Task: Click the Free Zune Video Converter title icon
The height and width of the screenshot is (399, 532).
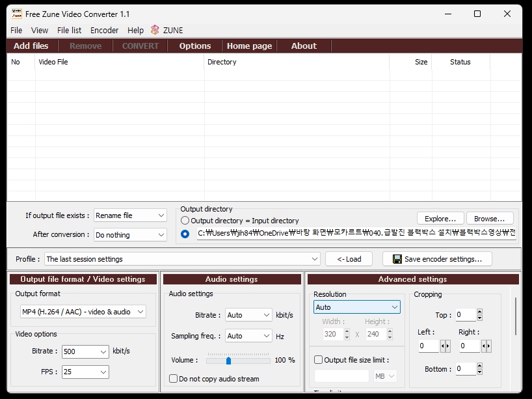Action: pyautogui.click(x=17, y=14)
